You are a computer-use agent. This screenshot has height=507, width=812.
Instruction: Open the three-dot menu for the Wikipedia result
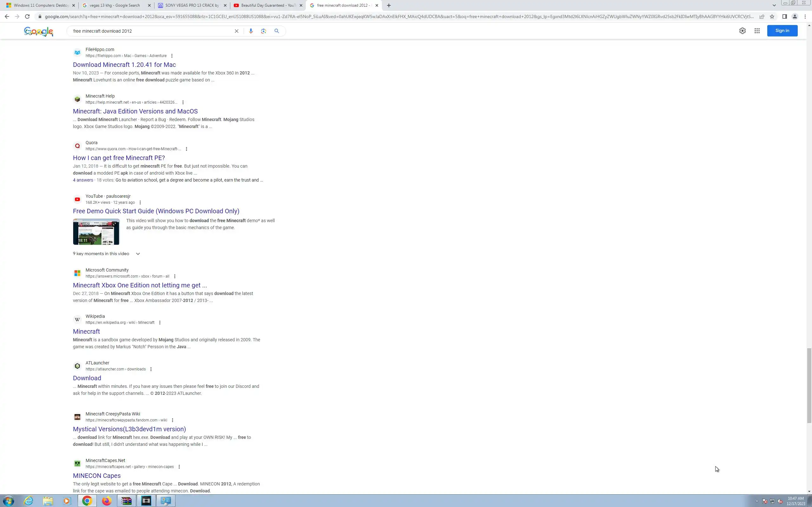pos(160,323)
